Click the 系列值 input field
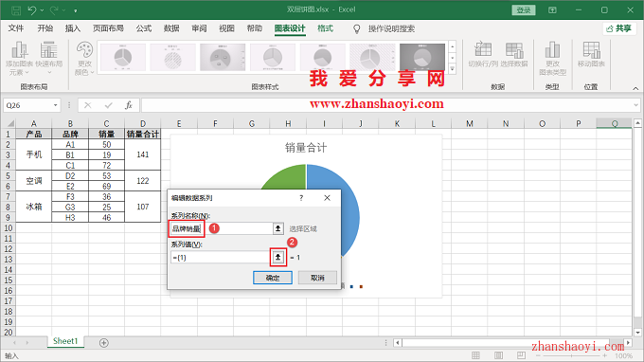The height and width of the screenshot is (362, 644). pyautogui.click(x=220, y=258)
